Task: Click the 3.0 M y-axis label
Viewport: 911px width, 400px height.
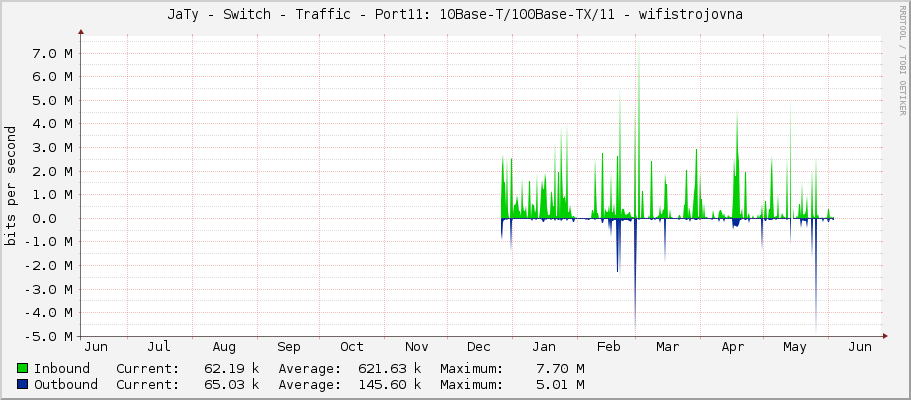Action: 53,148
